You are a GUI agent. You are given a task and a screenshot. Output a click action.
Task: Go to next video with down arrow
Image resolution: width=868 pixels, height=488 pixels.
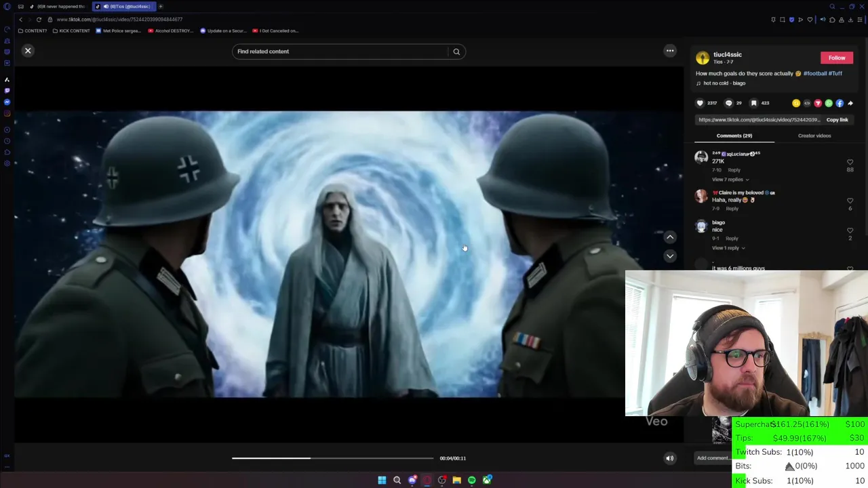coord(670,256)
